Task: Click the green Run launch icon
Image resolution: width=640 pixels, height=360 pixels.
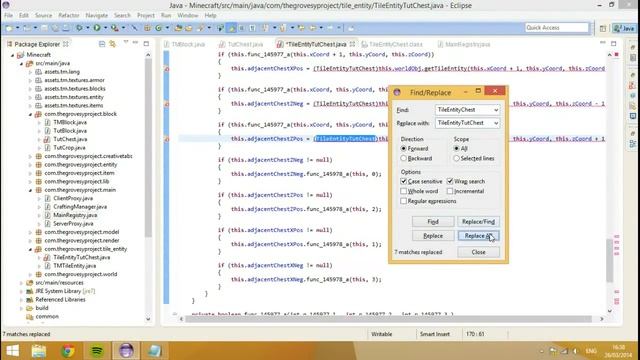Action: coord(97,28)
